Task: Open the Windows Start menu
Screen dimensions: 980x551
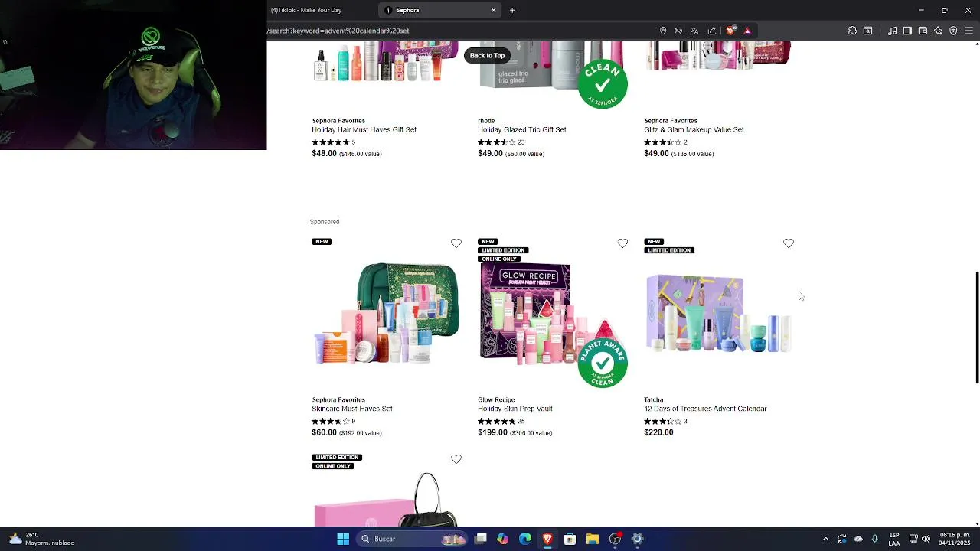Action: (x=343, y=539)
